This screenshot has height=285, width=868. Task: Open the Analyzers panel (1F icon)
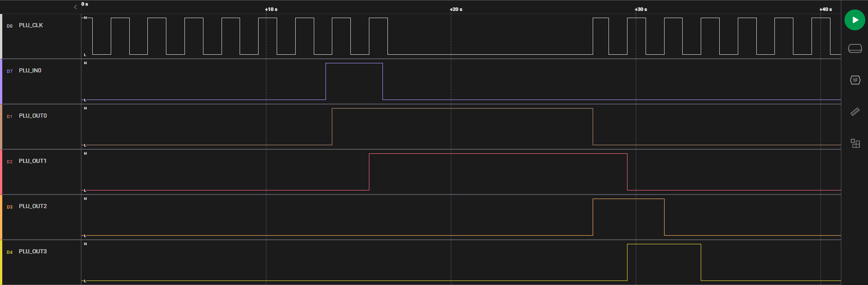pyautogui.click(x=854, y=80)
